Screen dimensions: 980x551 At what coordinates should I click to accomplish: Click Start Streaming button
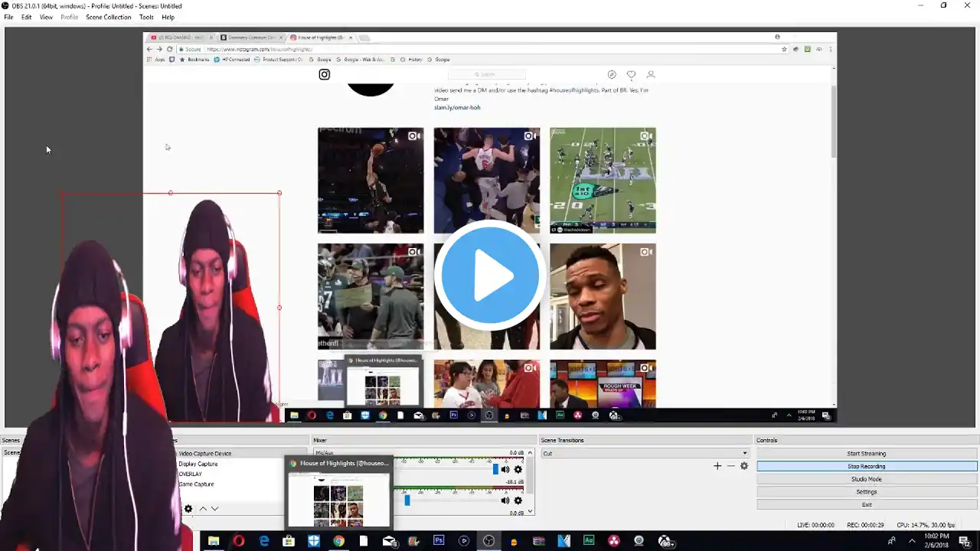[867, 453]
